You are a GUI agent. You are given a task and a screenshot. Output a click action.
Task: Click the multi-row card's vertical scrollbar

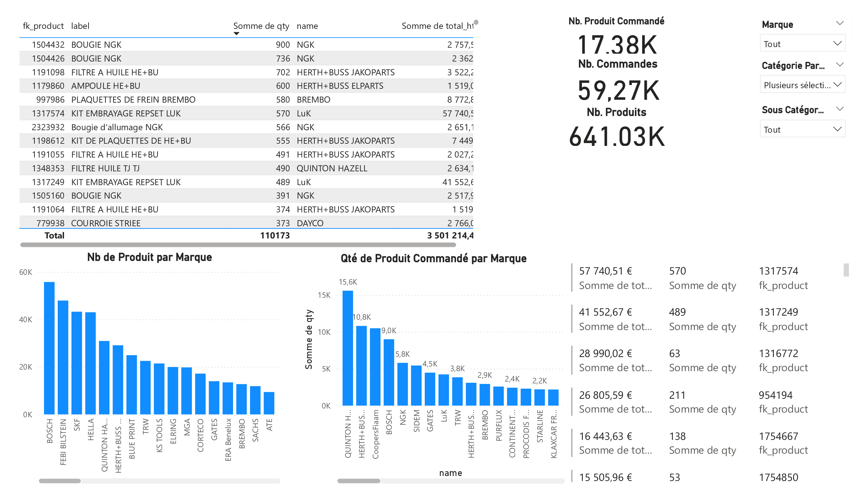click(846, 270)
